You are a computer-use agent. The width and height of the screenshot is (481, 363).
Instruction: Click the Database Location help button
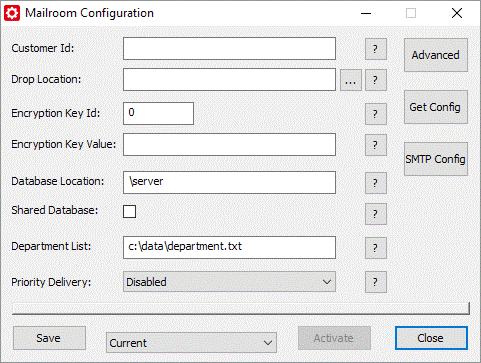pyautogui.click(x=376, y=183)
